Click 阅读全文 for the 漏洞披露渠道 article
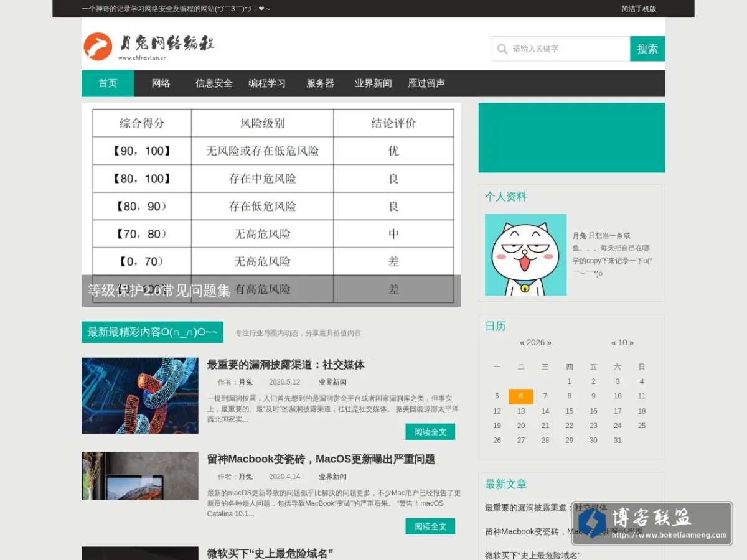Image resolution: width=747 pixels, height=560 pixels. click(430, 432)
